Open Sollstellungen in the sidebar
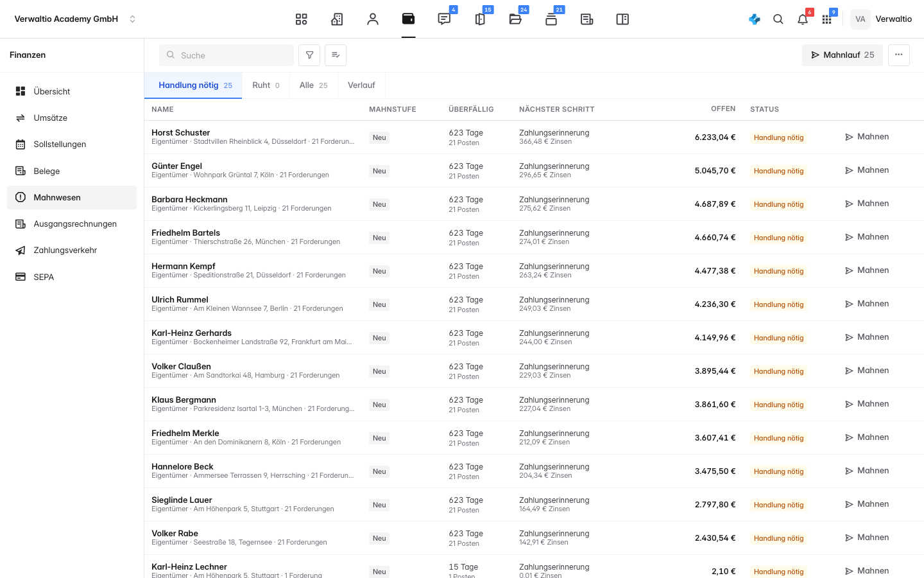924x578 pixels. click(x=72, y=144)
